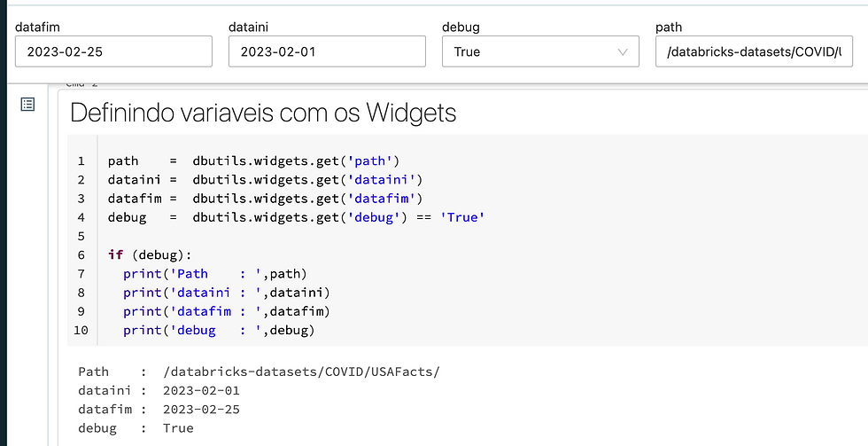Click code line assigning dataini variable

[x=265, y=179]
